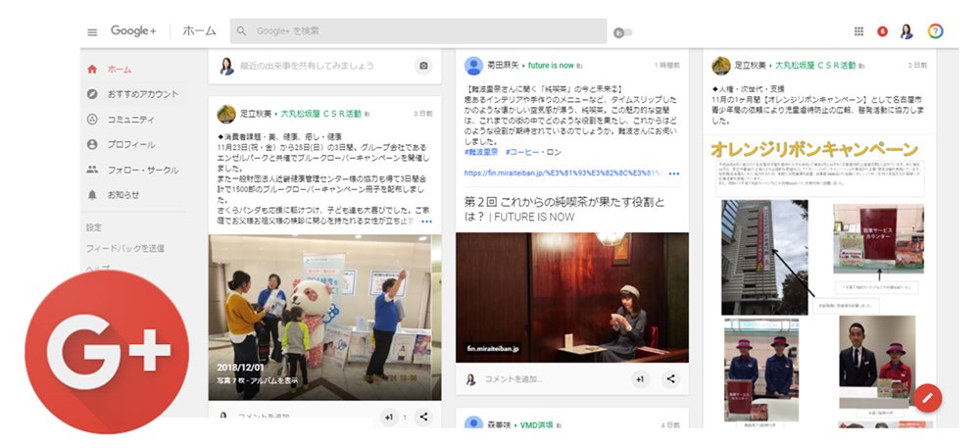Screen dimensions: 980x448
Task: Click the avatar in the share box
Action: click(x=226, y=66)
